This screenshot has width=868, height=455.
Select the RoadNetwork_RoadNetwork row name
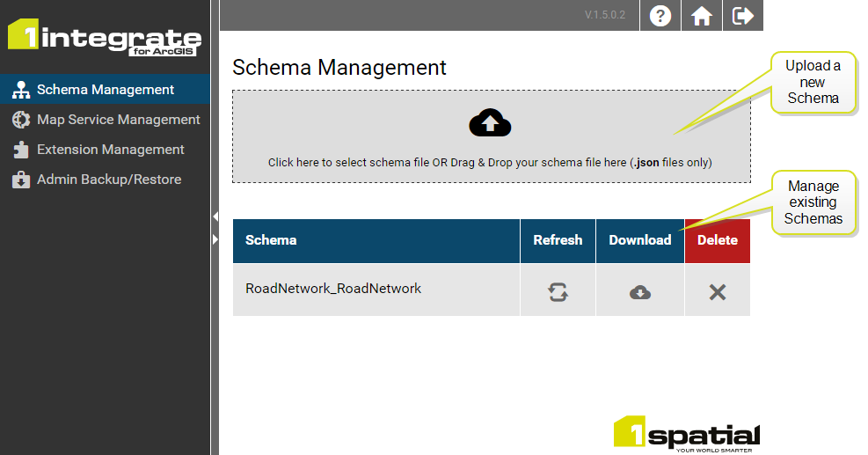[x=333, y=289]
